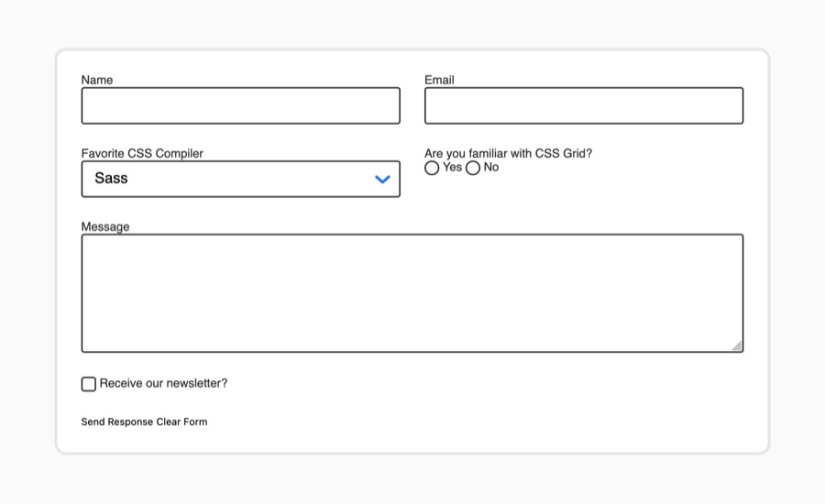Click the "Yes" label text
Screen dimensions: 825x504
tap(453, 168)
